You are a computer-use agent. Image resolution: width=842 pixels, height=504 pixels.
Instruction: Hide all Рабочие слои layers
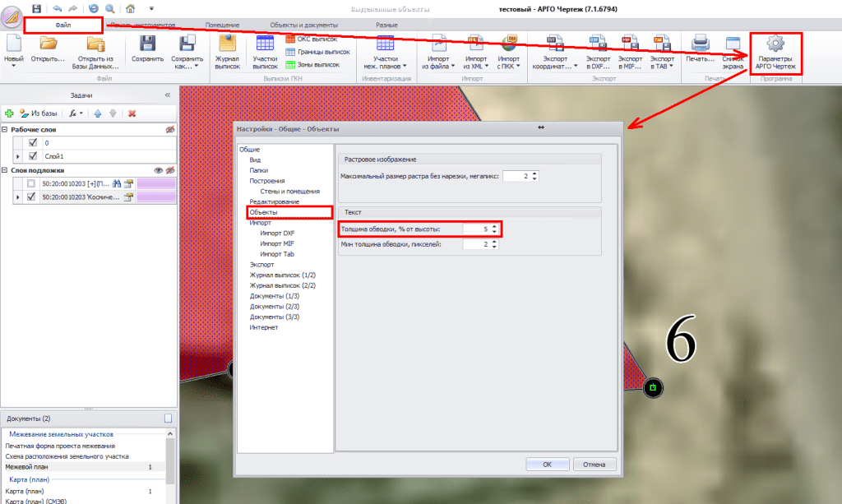click(x=170, y=129)
